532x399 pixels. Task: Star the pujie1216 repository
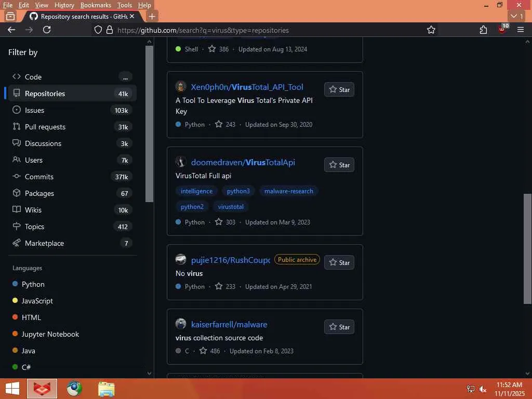tap(339, 262)
